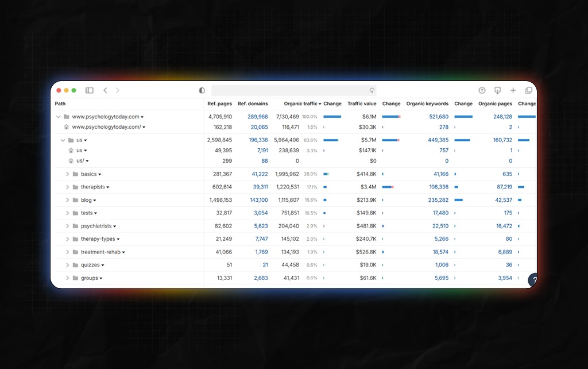Open dropdown for www.psychologytoday.com/ path
Image resolution: width=588 pixels, height=369 pixels.
pyautogui.click(x=144, y=127)
